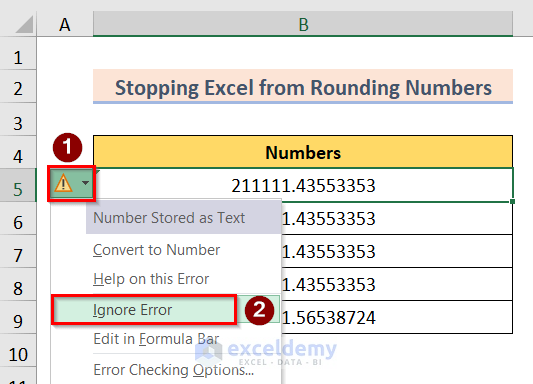The height and width of the screenshot is (384, 533).
Task: Click the title cell Stopping Excel from Rounding Numbers
Action: tap(303, 87)
